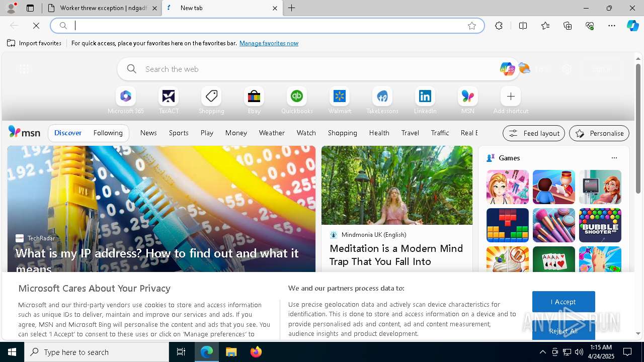Open the tab actions menu
644x362 pixels.
click(x=30, y=8)
